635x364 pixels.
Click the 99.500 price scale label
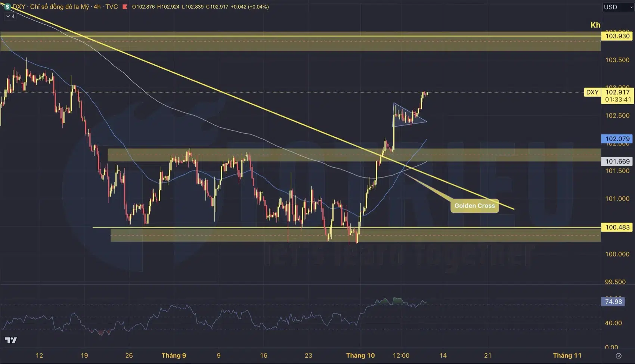point(615,282)
